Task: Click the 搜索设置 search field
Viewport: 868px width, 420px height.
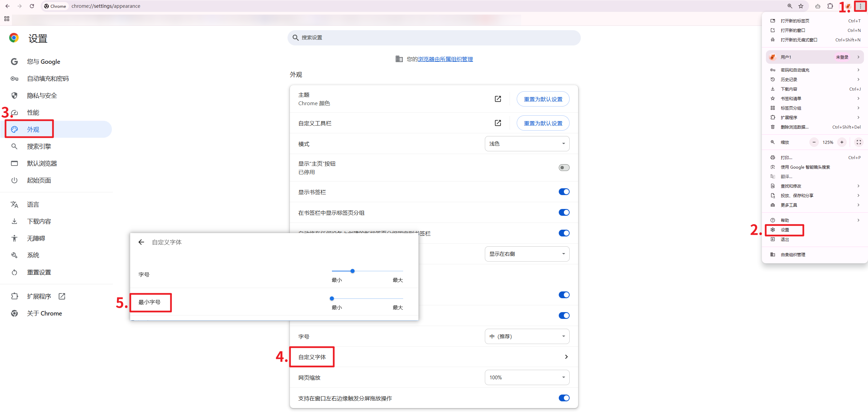Action: point(434,38)
